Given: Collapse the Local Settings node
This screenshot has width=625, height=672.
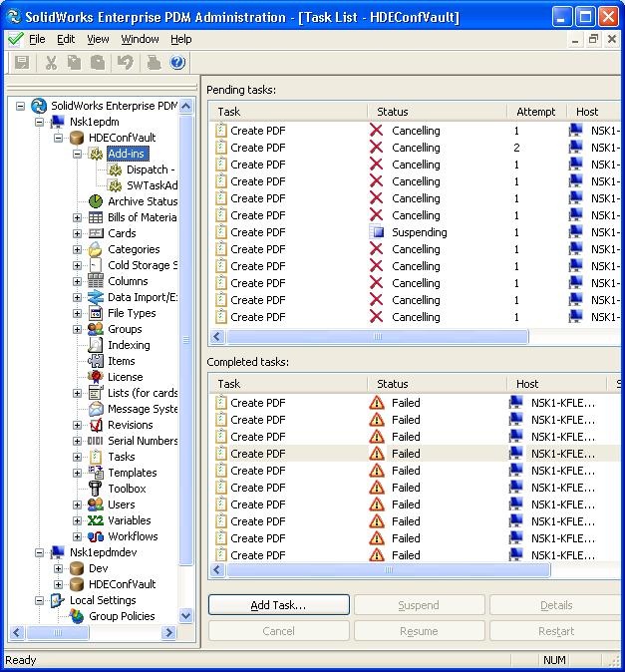Looking at the screenshot, I should point(40,600).
